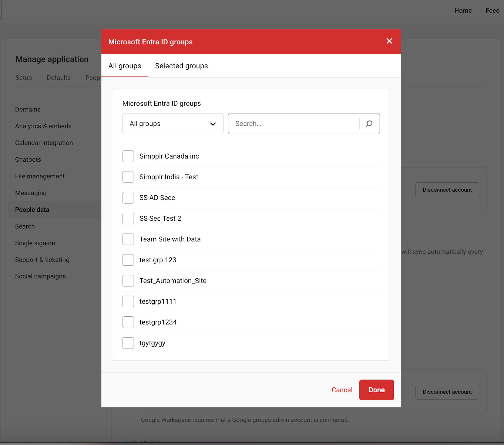The width and height of the screenshot is (504, 445).
Task: Check the testgrp1234 checkbox
Action: (128, 322)
